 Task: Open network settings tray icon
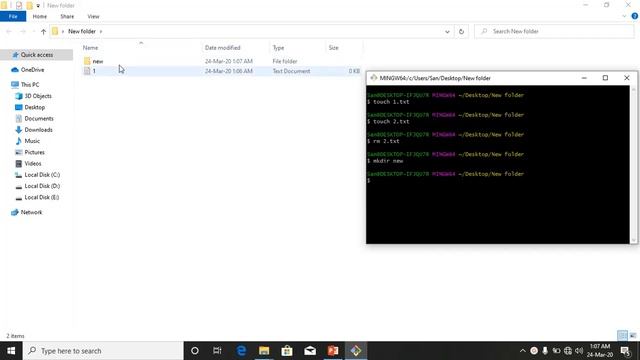coord(568,351)
